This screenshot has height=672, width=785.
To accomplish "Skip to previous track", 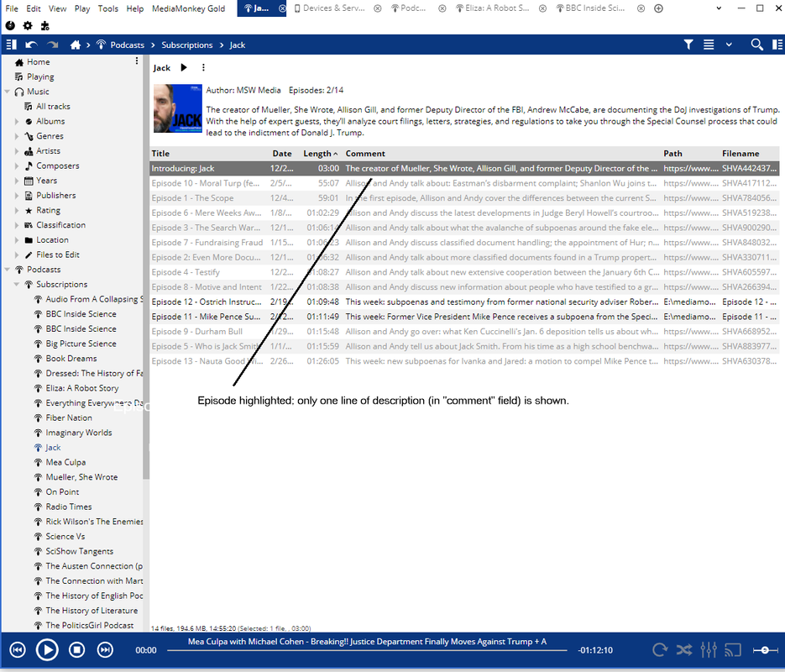I will pos(18,650).
